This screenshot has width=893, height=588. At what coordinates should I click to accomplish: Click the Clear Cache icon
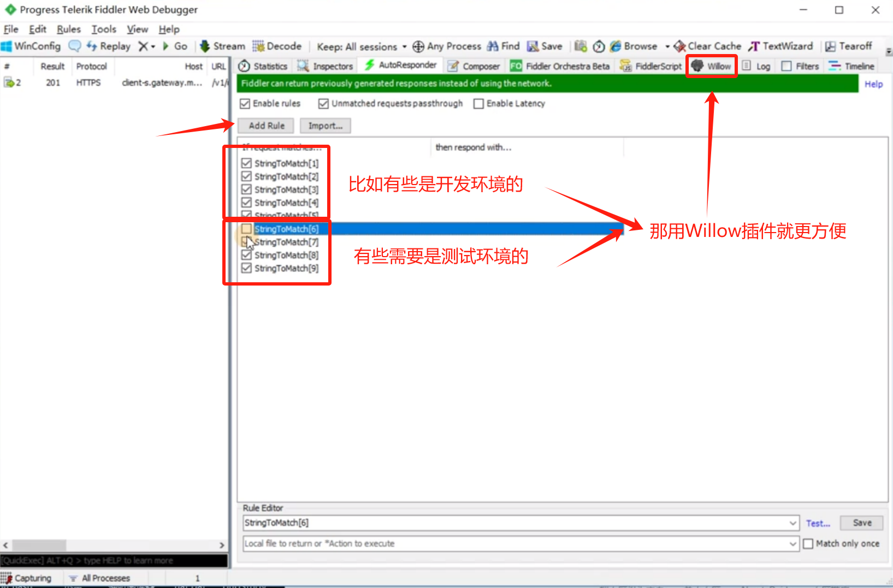pyautogui.click(x=679, y=46)
